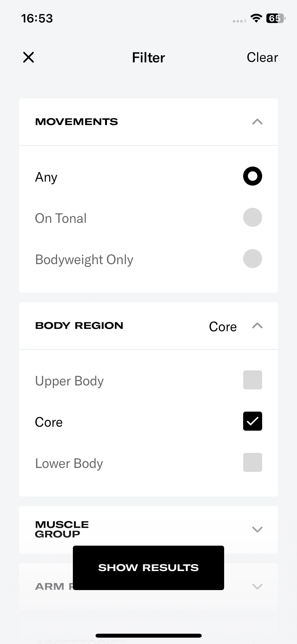Screen dimensions: 297x644
Task: Expand the Muscle Group section chevron
Action: [257, 529]
